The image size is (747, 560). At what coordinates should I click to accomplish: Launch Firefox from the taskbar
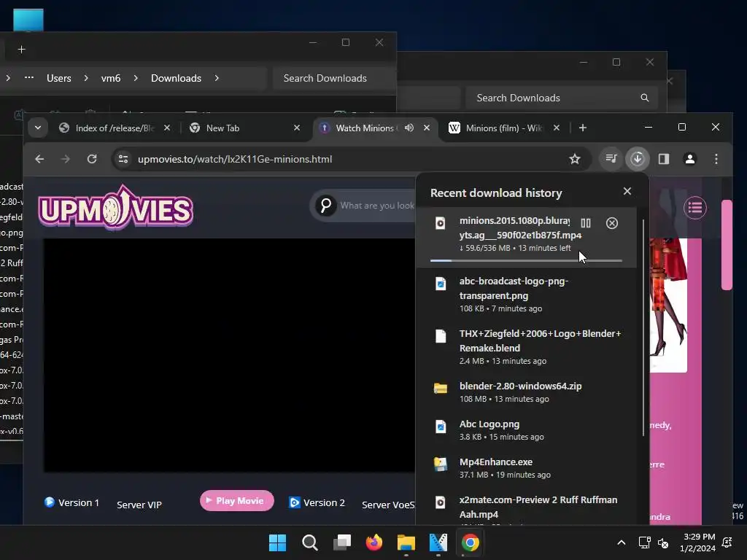[x=374, y=542]
